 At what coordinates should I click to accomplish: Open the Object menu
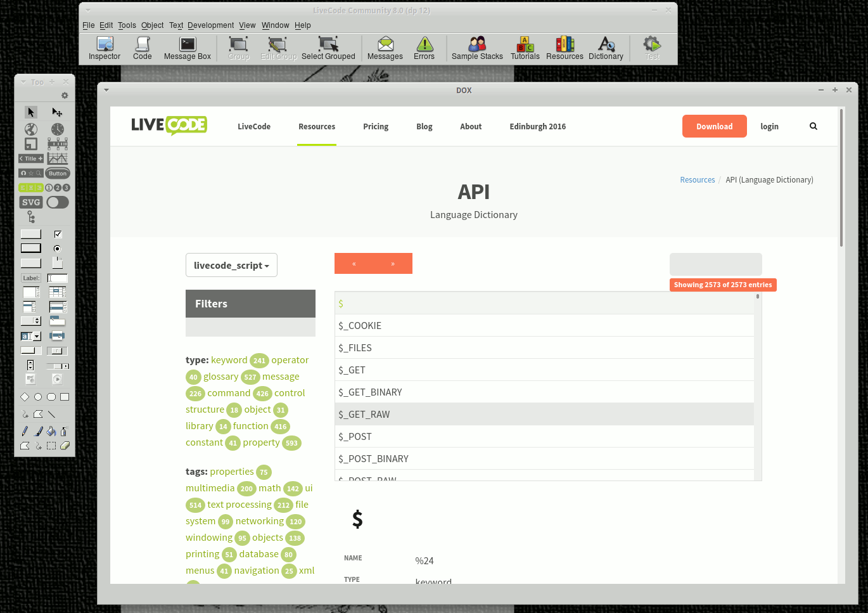point(153,25)
